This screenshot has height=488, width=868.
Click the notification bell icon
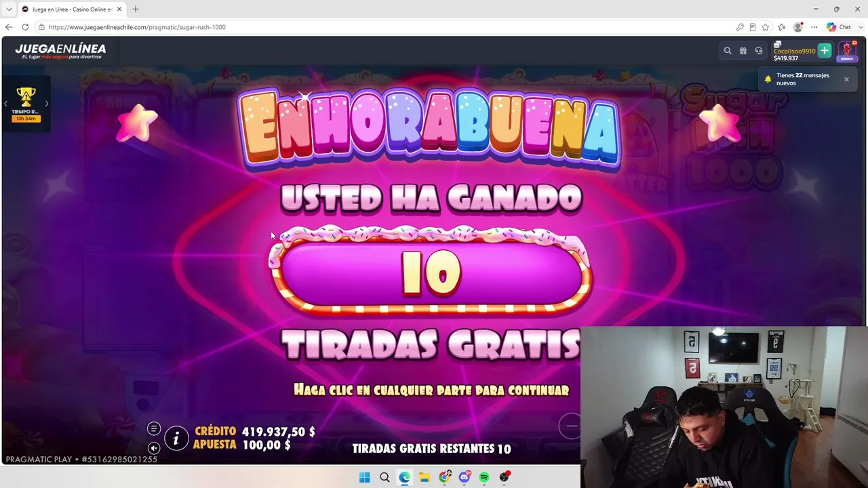point(768,79)
